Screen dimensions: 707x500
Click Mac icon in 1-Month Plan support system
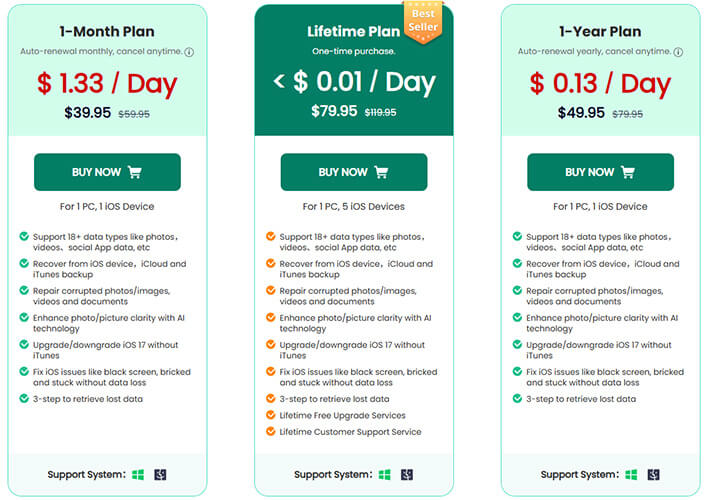[160, 475]
